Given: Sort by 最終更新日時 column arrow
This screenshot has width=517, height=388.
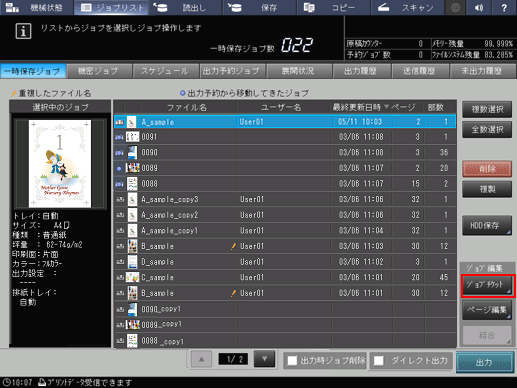Looking at the screenshot, I should click(386, 107).
